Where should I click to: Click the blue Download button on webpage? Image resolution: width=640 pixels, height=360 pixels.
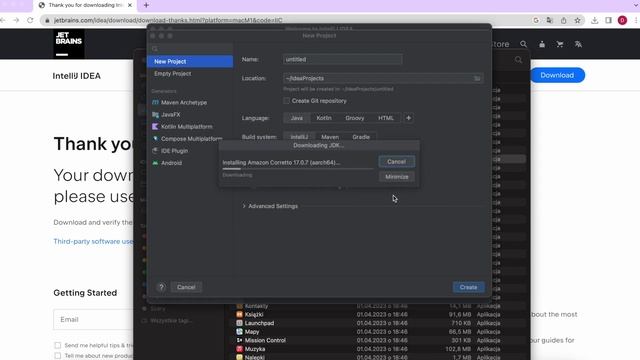point(557,75)
